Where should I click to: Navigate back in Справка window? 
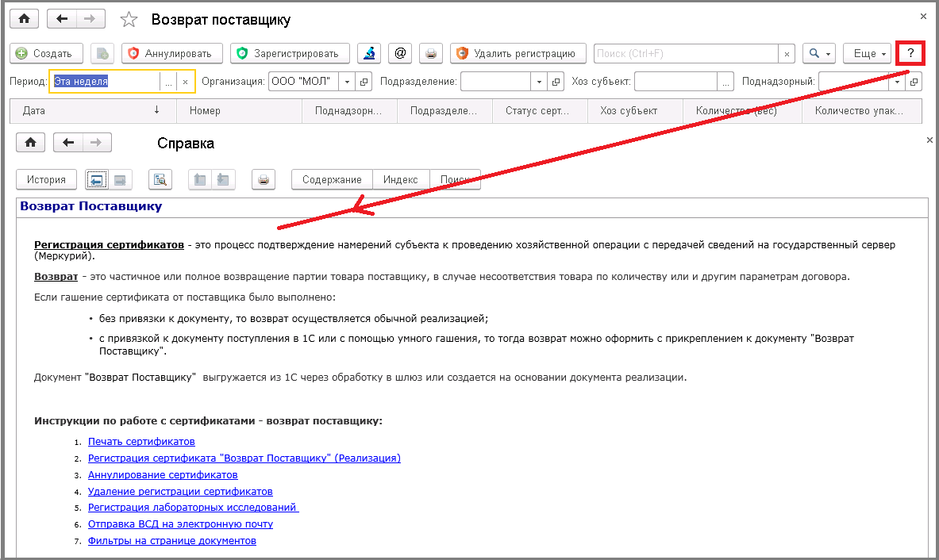tap(68, 143)
